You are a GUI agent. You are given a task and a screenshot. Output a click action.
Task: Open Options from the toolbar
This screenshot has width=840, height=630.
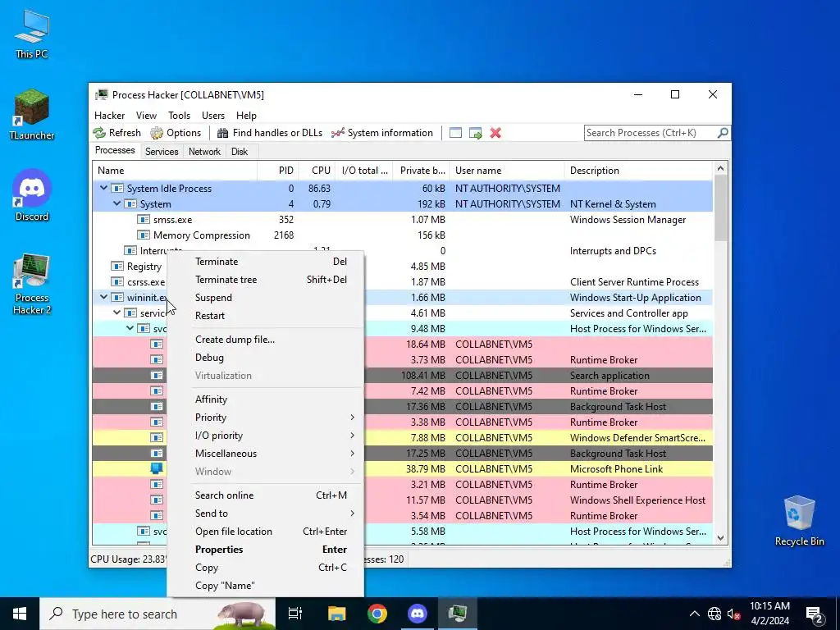(176, 133)
